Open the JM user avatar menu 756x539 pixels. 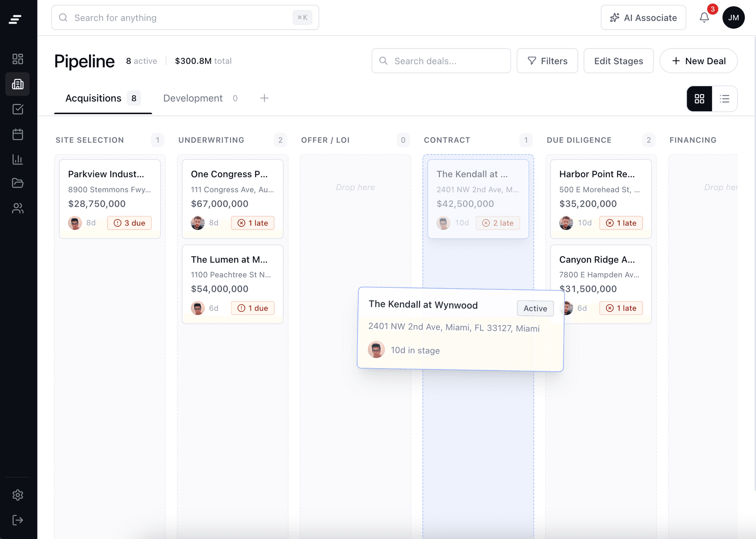(x=733, y=18)
